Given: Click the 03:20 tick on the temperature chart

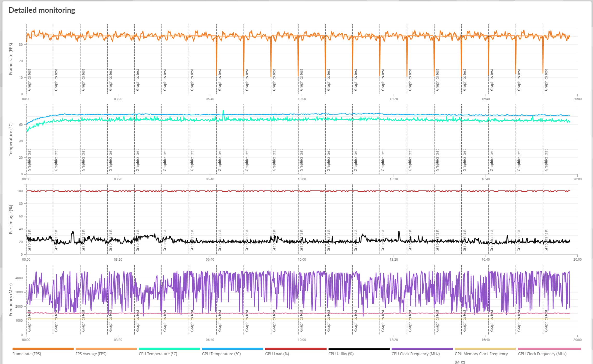Looking at the screenshot, I should pos(118,179).
